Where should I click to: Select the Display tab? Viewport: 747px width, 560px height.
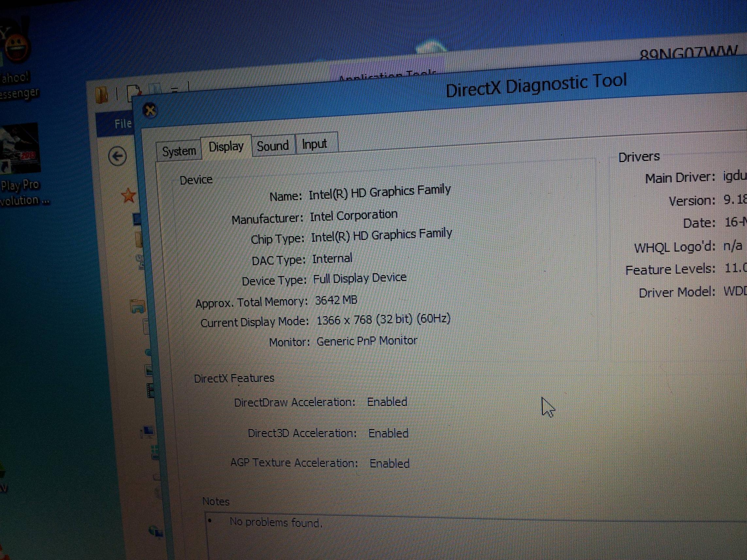pyautogui.click(x=226, y=146)
